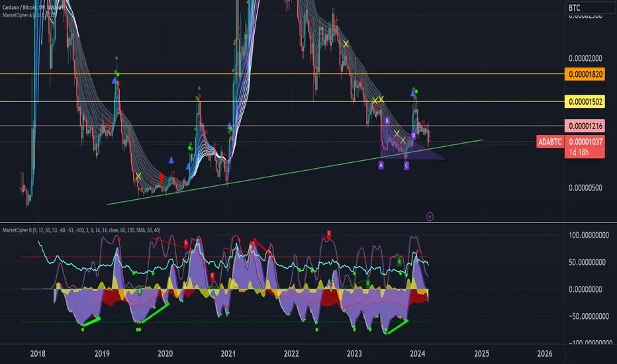Click the 0.00000000 oscillator axis value
This screenshot has height=364, width=617.
[585, 289]
